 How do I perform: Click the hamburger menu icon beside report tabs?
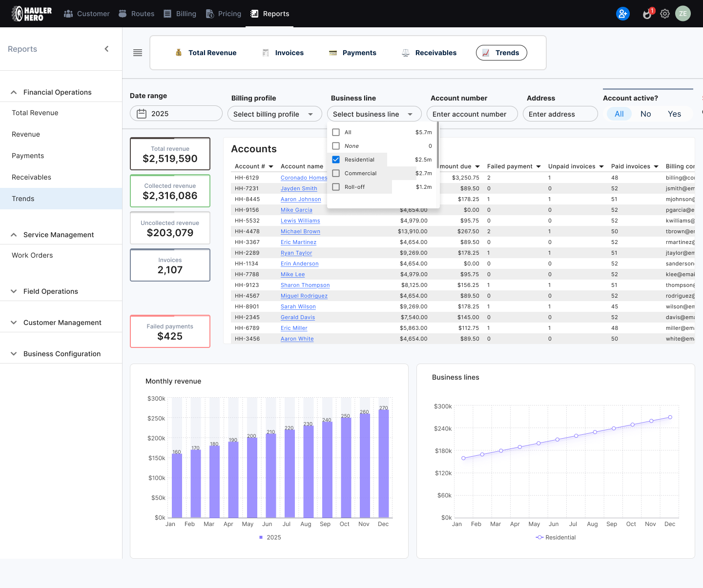[138, 53]
